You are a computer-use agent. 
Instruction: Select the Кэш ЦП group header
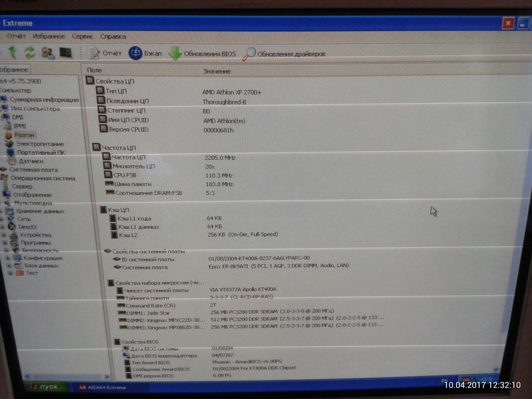(118, 210)
